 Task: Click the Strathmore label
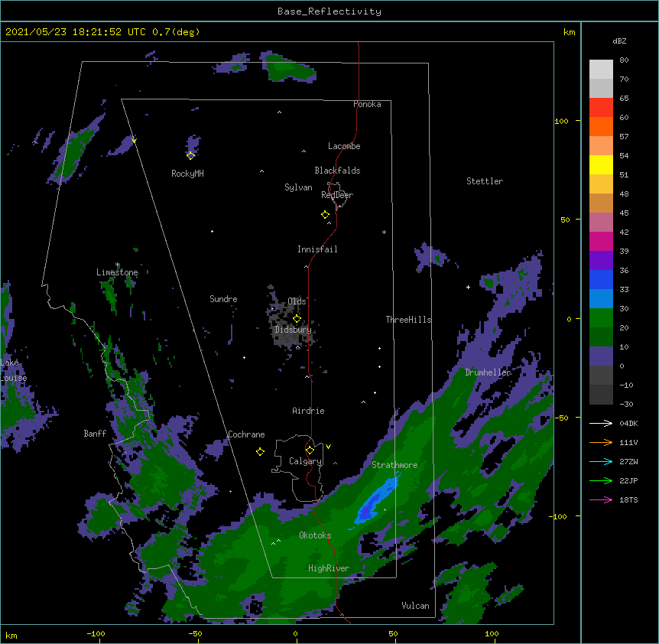[x=394, y=465]
